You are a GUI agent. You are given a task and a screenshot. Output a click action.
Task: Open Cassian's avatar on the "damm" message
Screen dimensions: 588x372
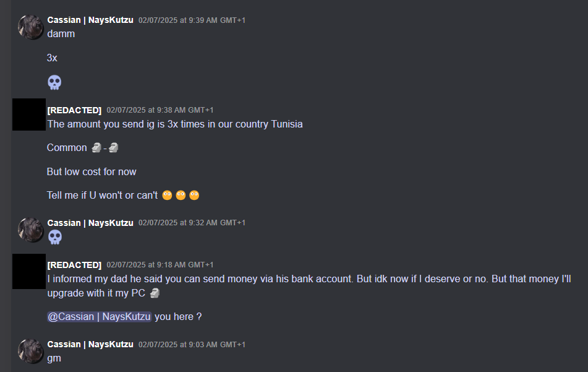pos(30,27)
